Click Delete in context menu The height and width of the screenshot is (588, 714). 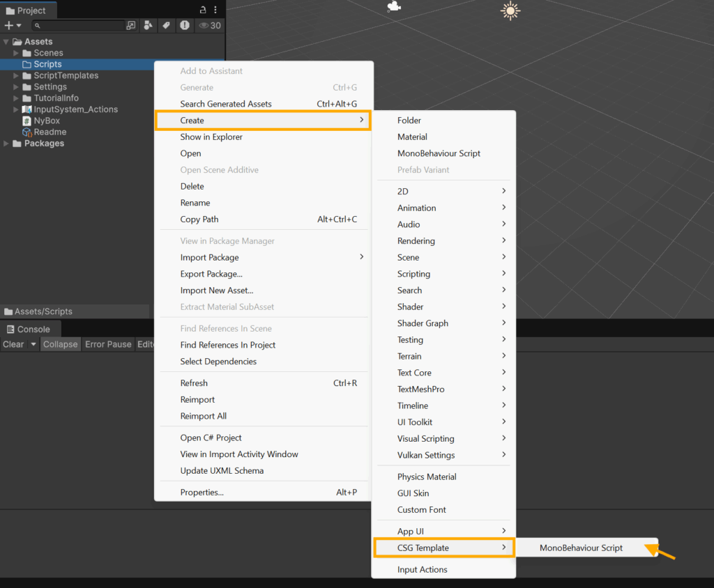(264, 187)
